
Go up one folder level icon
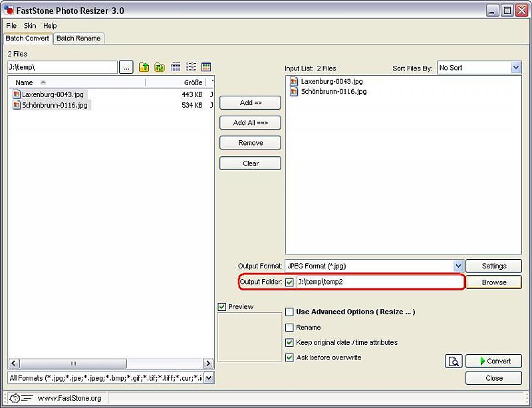coord(144,67)
